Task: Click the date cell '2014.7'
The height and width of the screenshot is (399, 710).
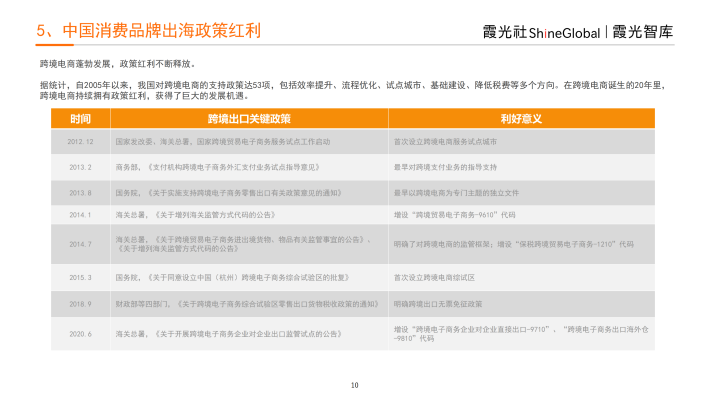Action: point(81,244)
